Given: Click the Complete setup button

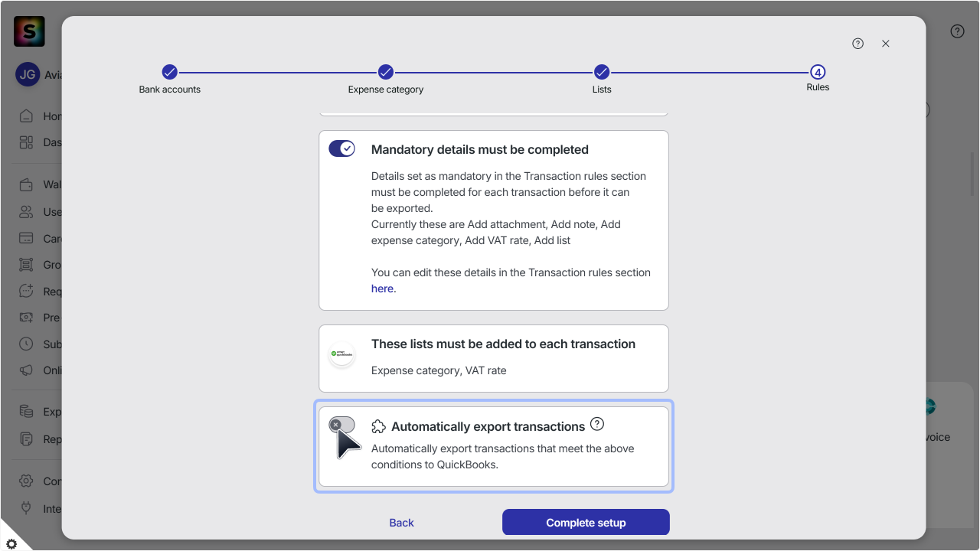Looking at the screenshot, I should pyautogui.click(x=586, y=523).
